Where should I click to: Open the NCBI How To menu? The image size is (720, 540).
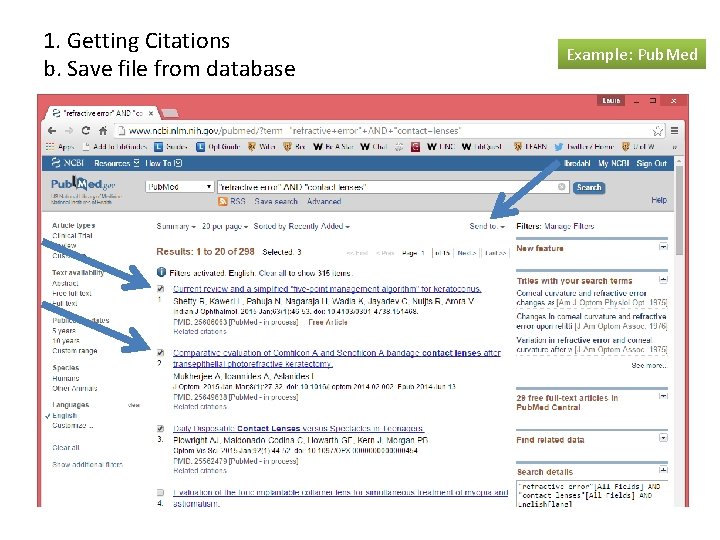click(x=164, y=163)
